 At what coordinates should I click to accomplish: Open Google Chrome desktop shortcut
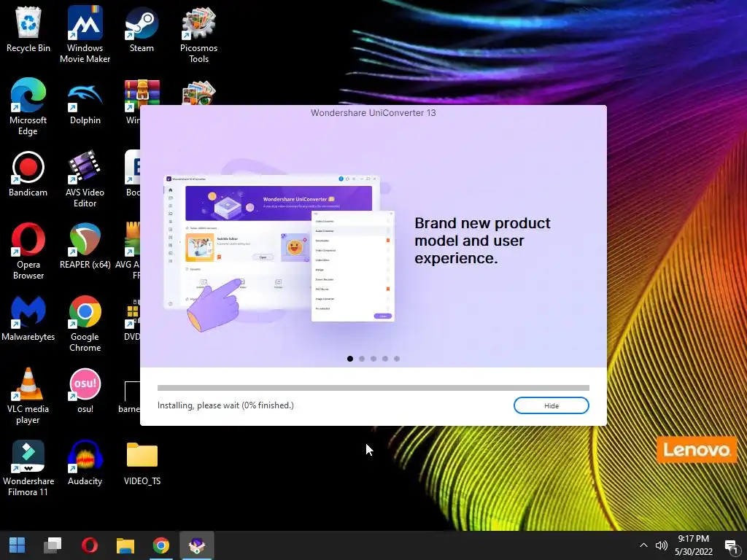pos(85,323)
